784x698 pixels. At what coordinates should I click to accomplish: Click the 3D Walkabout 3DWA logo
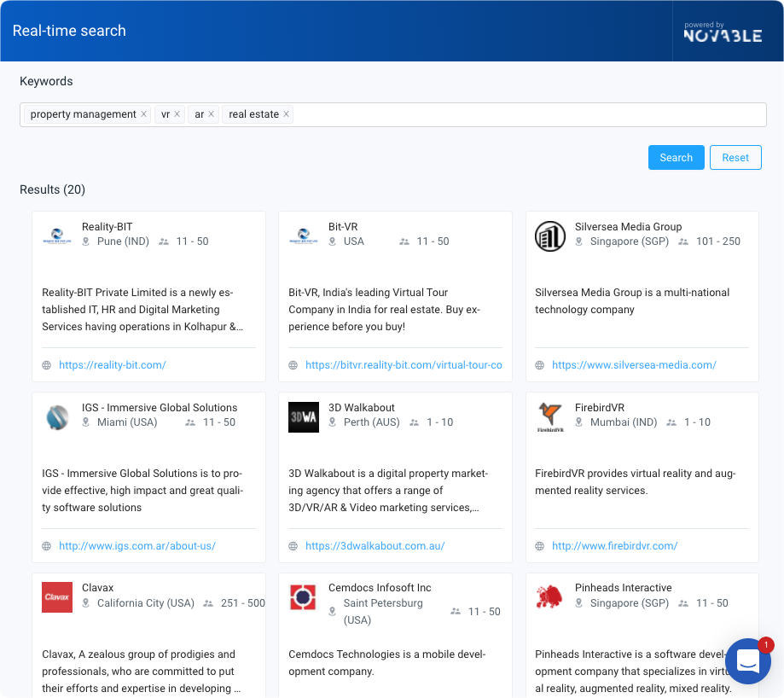[x=304, y=417]
